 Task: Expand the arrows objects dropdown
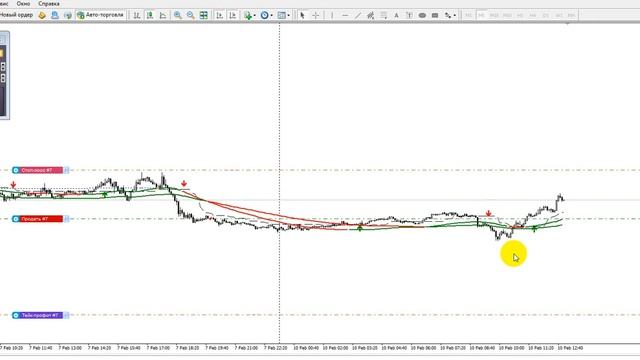click(x=455, y=16)
